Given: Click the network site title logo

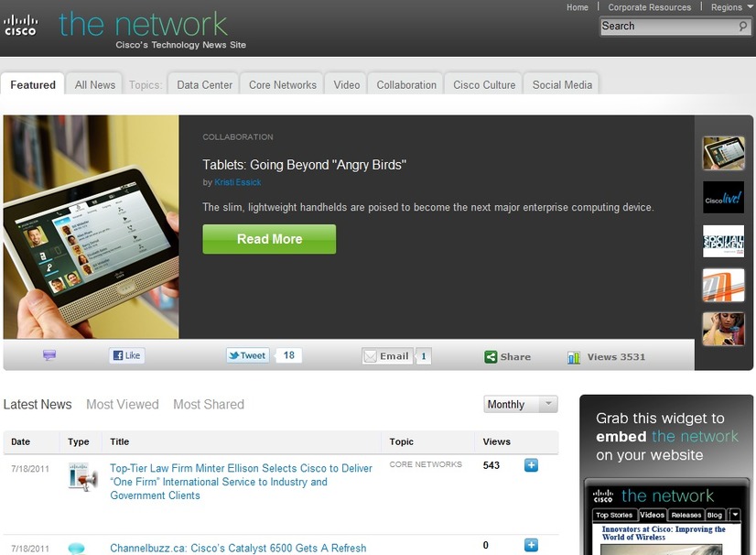Looking at the screenshot, I should pos(143,24).
